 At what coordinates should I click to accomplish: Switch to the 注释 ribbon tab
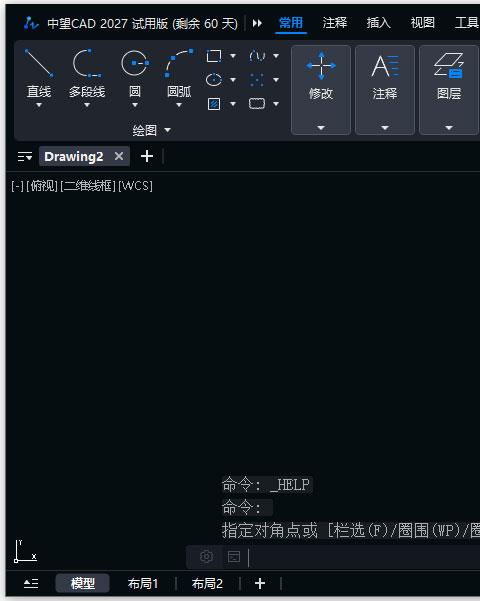tap(335, 23)
